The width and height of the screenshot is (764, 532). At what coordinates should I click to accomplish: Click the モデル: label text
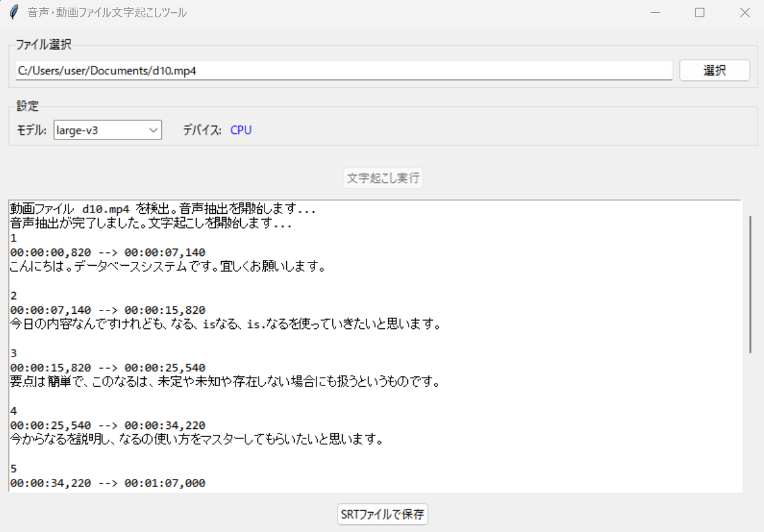point(31,130)
